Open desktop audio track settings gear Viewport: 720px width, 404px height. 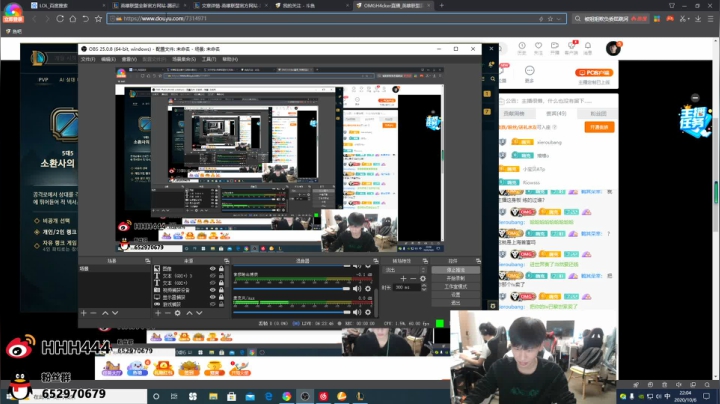pos(368,288)
